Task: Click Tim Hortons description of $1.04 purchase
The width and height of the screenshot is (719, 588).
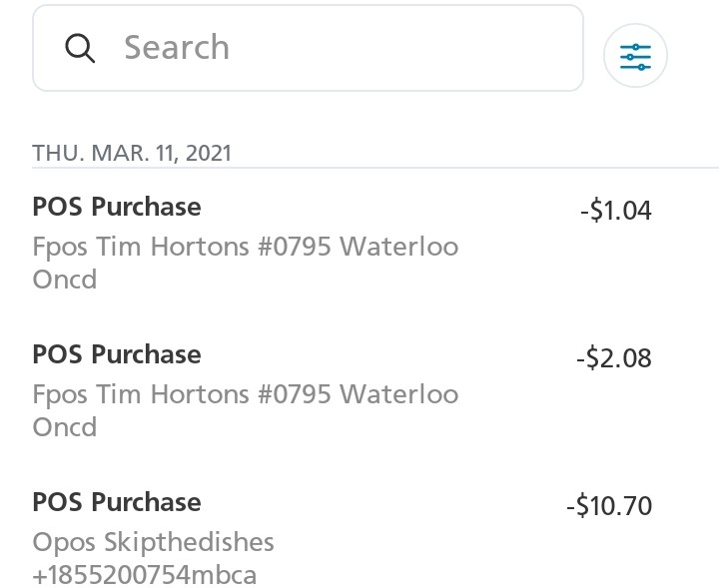Action: pyautogui.click(x=245, y=247)
